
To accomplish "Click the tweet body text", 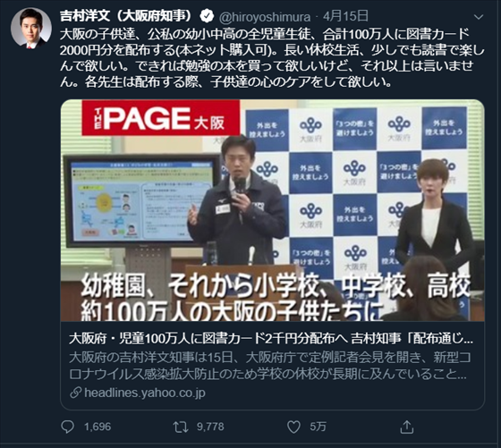I will pyautogui.click(x=272, y=58).
